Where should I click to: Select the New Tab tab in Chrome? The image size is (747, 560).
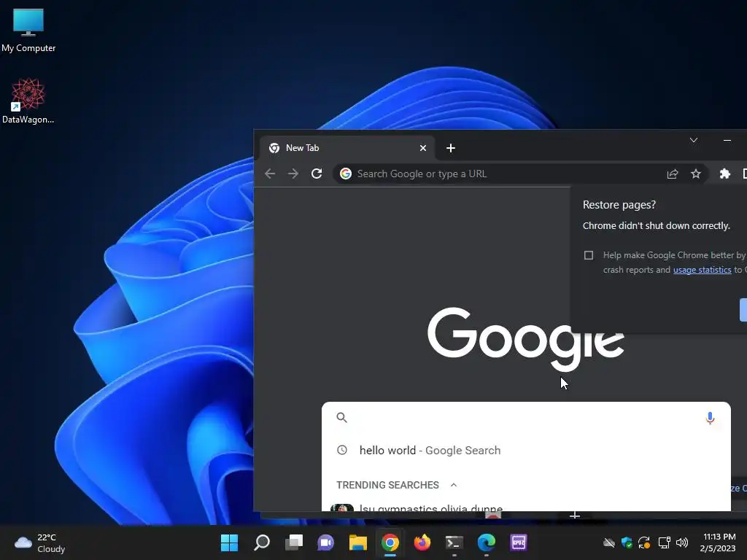[347, 148]
